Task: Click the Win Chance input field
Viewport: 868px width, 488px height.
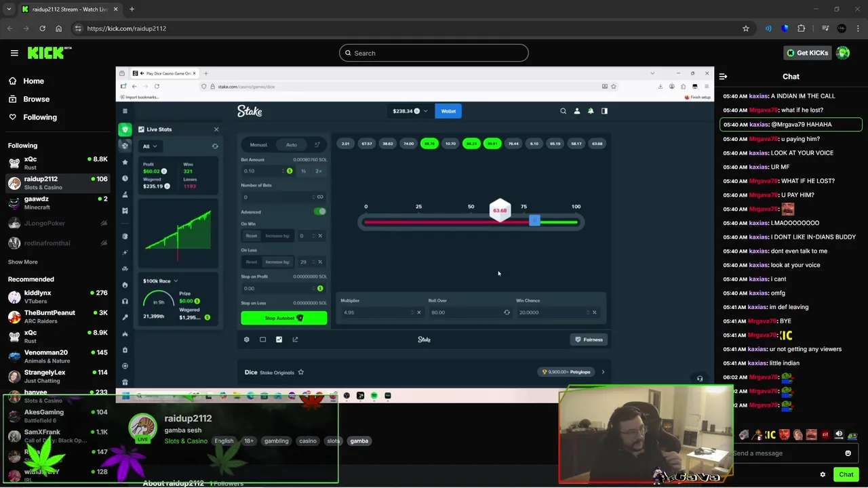Action: (557, 312)
